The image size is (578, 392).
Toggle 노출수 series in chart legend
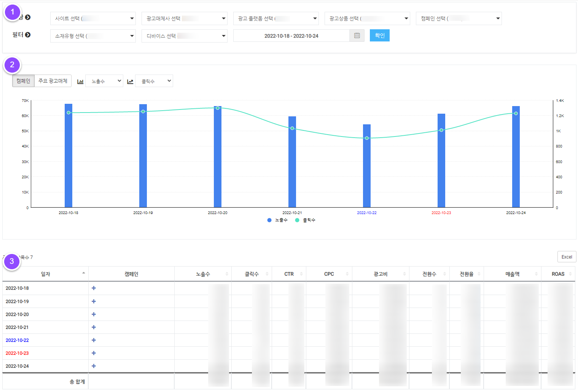pos(277,220)
